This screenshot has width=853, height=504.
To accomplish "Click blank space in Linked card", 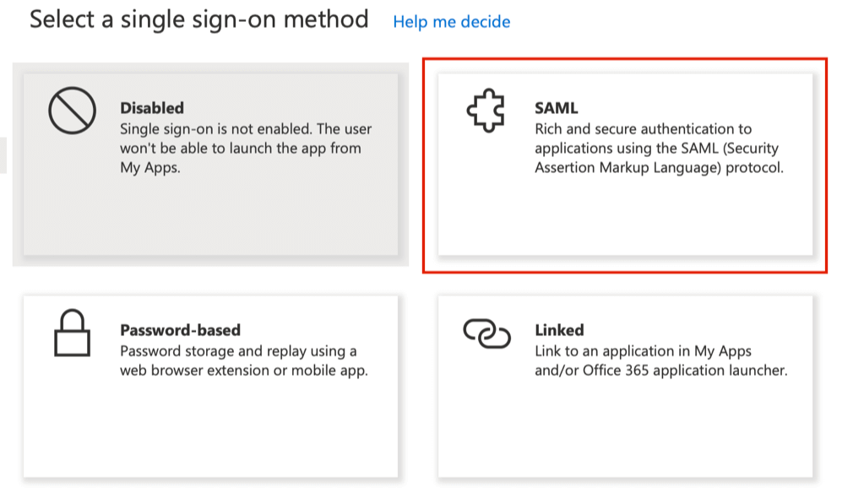I will tap(626, 430).
